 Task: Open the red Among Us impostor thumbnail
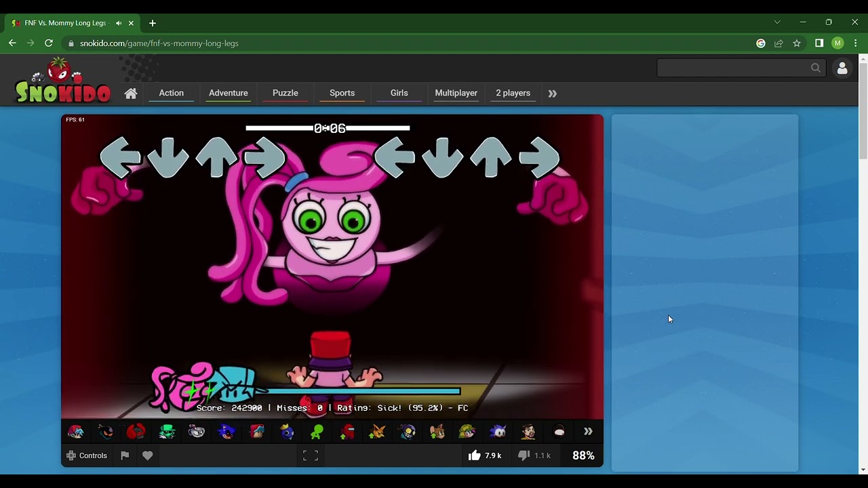click(347, 431)
